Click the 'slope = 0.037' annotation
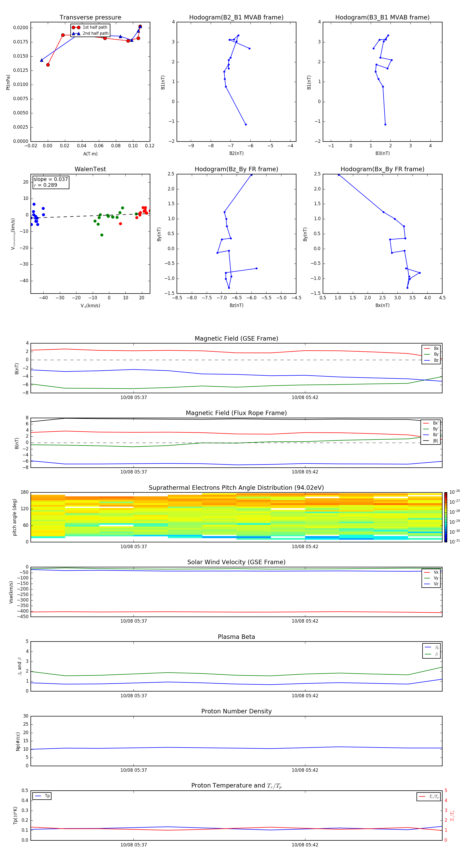The image size is (473, 868). [51, 179]
